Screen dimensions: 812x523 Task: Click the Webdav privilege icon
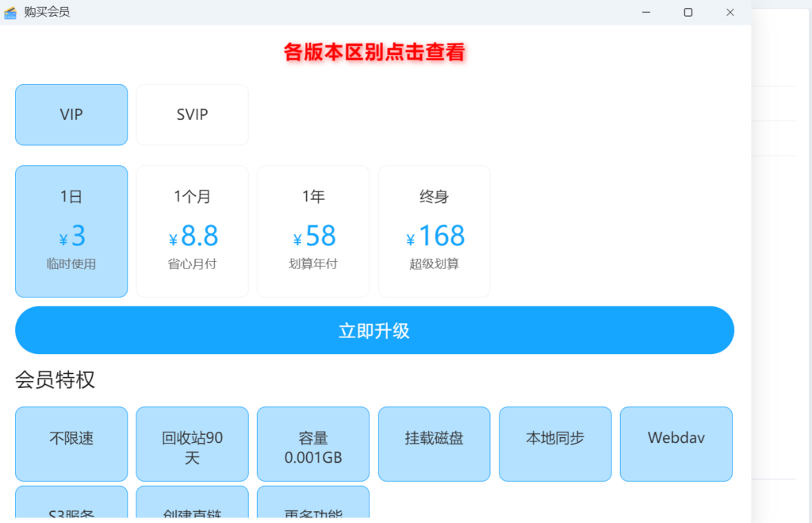[676, 444]
